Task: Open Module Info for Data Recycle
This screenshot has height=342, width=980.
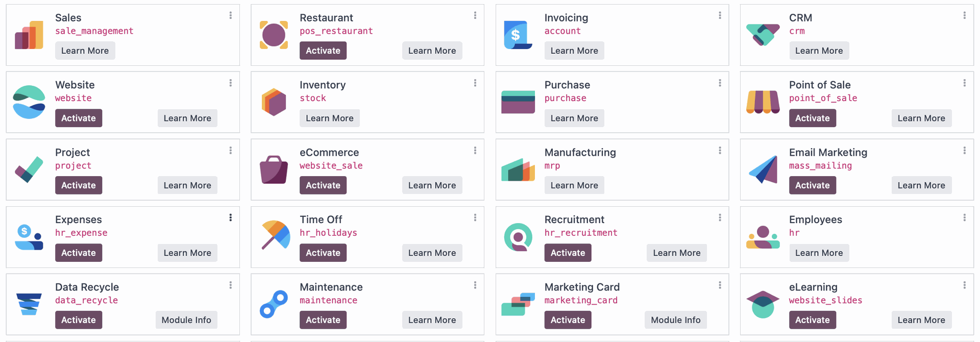Action: coord(186,320)
